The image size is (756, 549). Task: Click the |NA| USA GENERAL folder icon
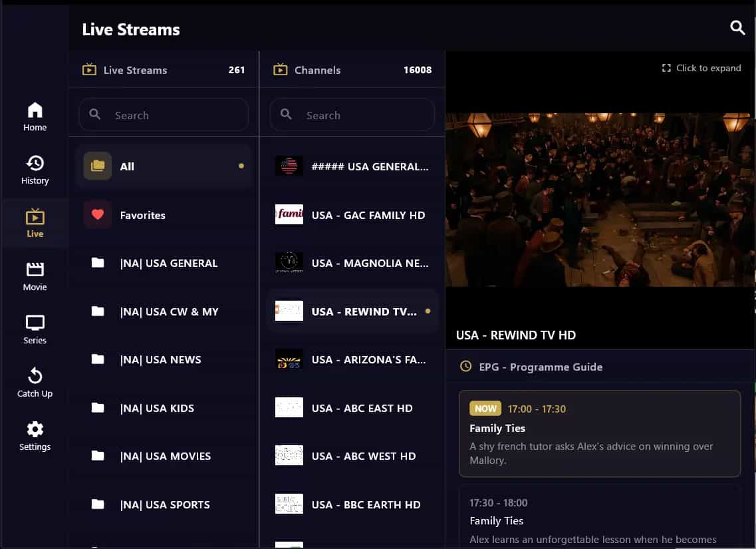pyautogui.click(x=98, y=262)
